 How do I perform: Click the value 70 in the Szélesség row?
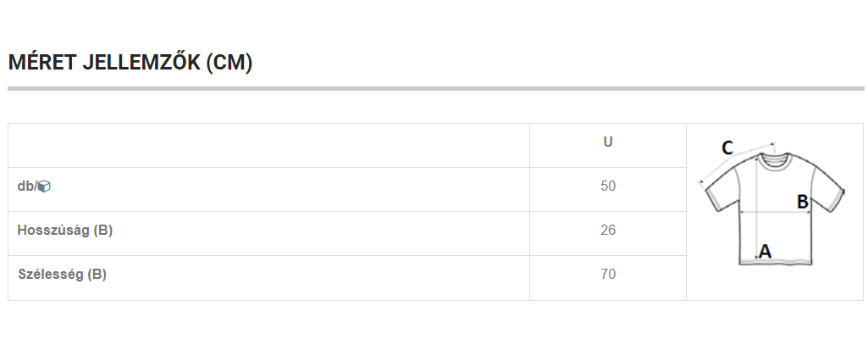pyautogui.click(x=608, y=274)
